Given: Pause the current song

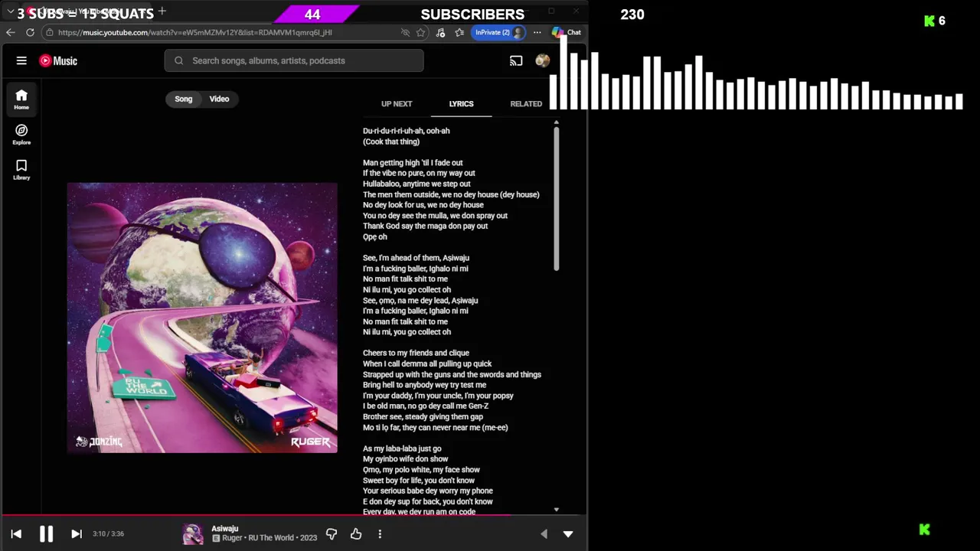Looking at the screenshot, I should point(46,534).
